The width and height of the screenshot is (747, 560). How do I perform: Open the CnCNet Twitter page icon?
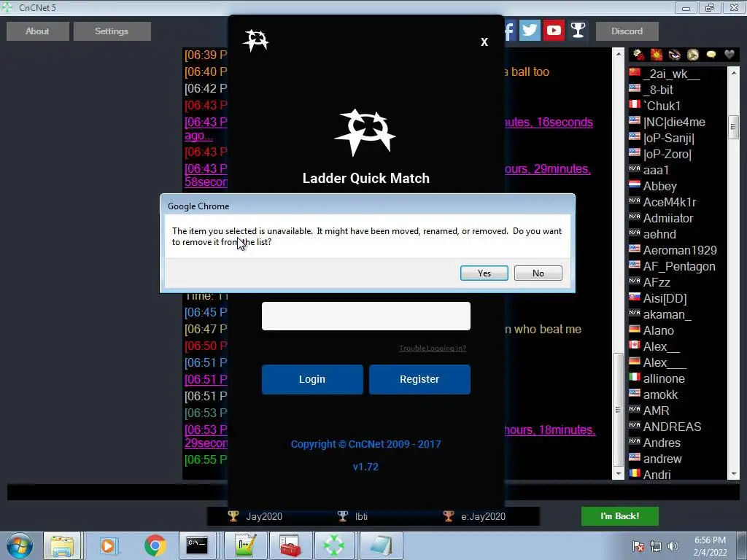(x=530, y=31)
